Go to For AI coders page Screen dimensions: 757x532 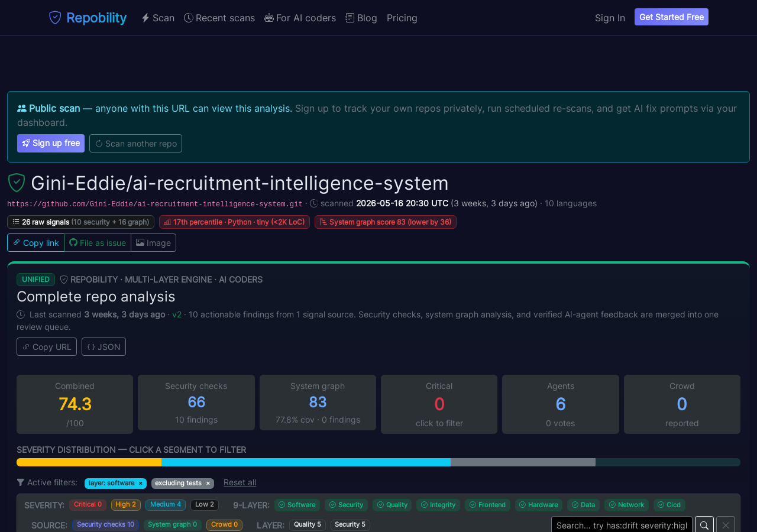[x=300, y=18]
